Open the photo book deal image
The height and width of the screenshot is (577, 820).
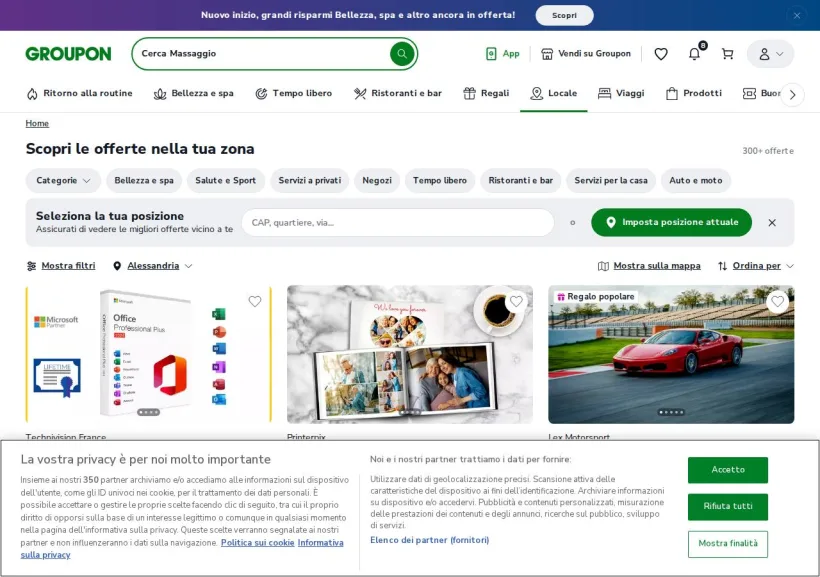(x=410, y=354)
